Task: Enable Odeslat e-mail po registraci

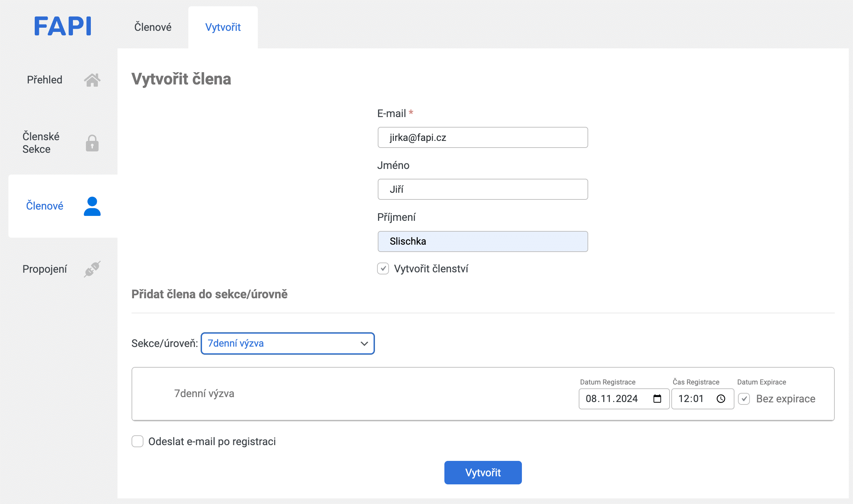Action: 137,442
